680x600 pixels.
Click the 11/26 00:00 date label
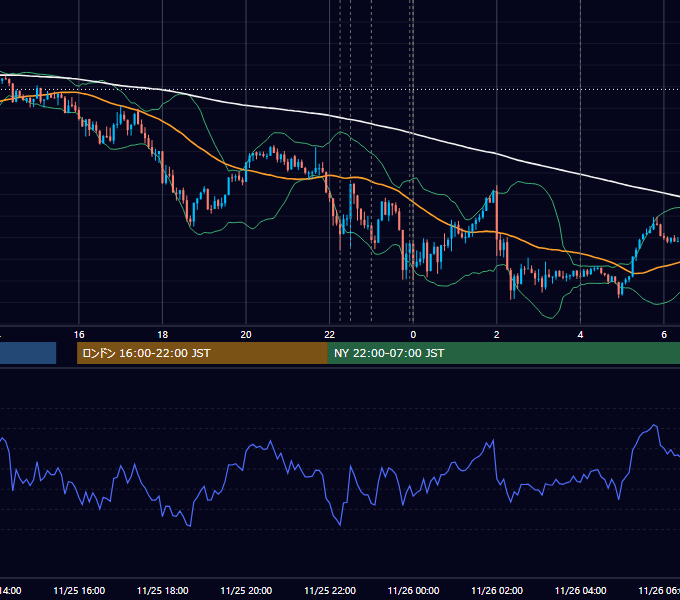(413, 590)
